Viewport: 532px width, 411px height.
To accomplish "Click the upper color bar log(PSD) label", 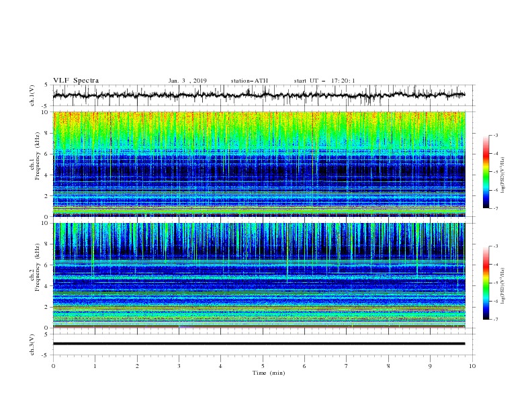I will [503, 175].
